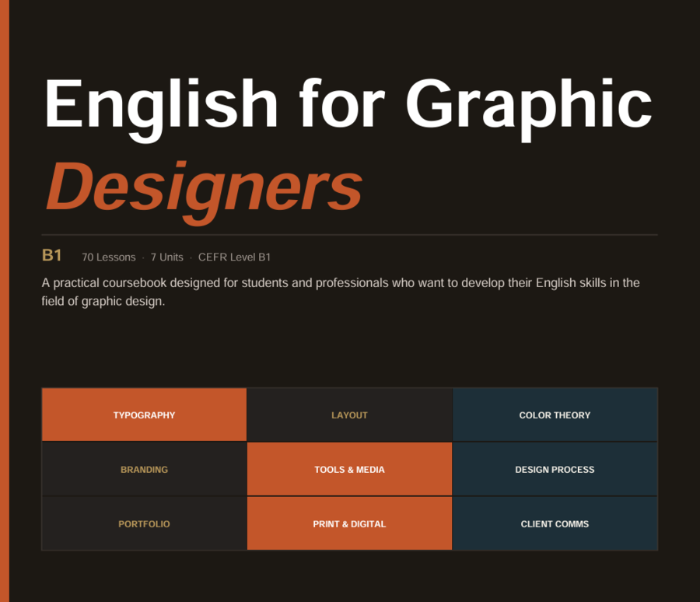Click the "English for Graphic" title text
The image size is (700, 602).
pyautogui.click(x=348, y=109)
